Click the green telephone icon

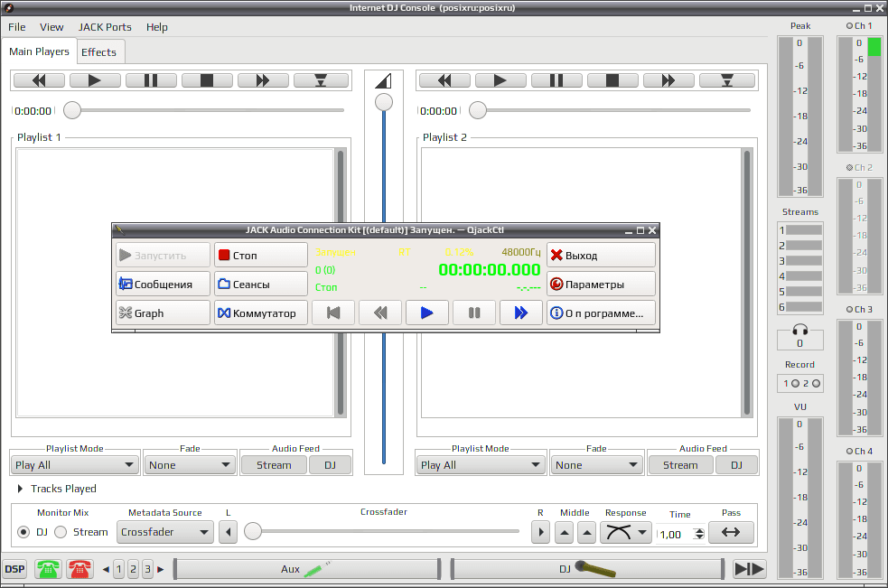pos(48,569)
